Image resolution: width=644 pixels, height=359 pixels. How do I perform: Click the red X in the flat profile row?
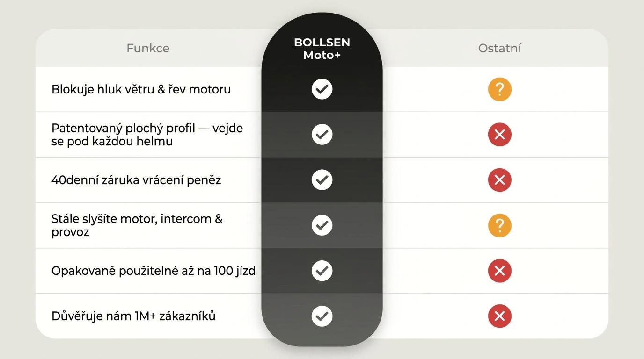(499, 135)
